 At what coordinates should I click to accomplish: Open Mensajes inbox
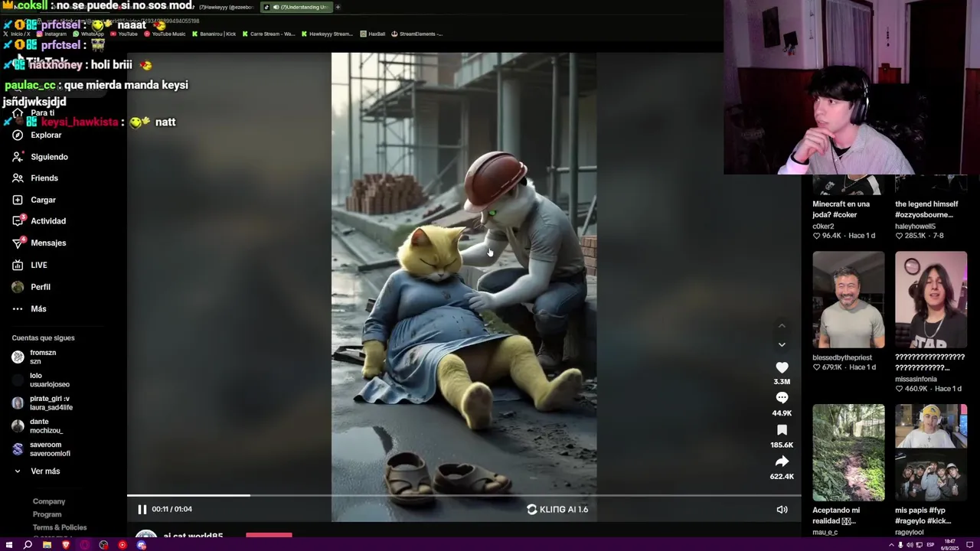(48, 243)
